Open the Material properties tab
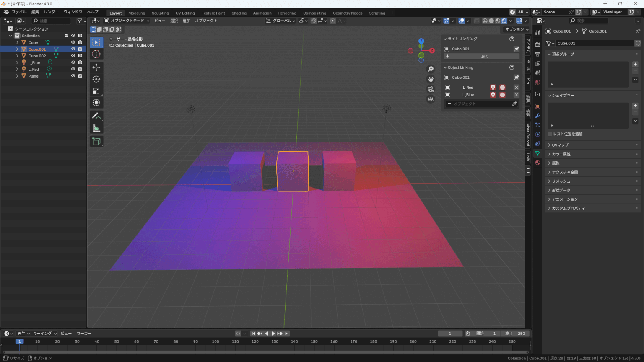Screen dimensions: 644x362 click(537, 162)
